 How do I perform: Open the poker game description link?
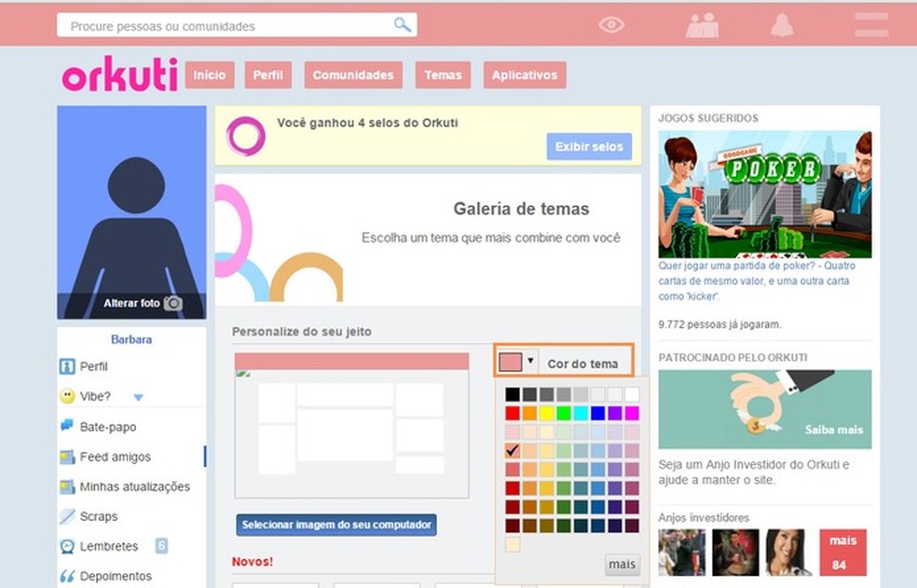coord(757,280)
